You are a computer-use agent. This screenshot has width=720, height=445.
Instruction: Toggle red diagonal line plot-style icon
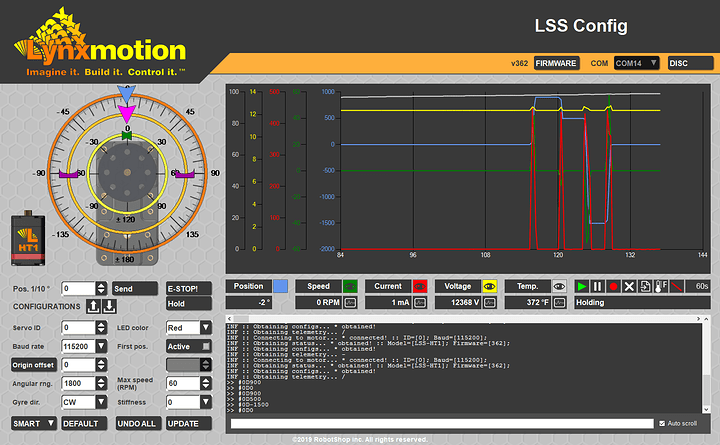[x=676, y=287]
